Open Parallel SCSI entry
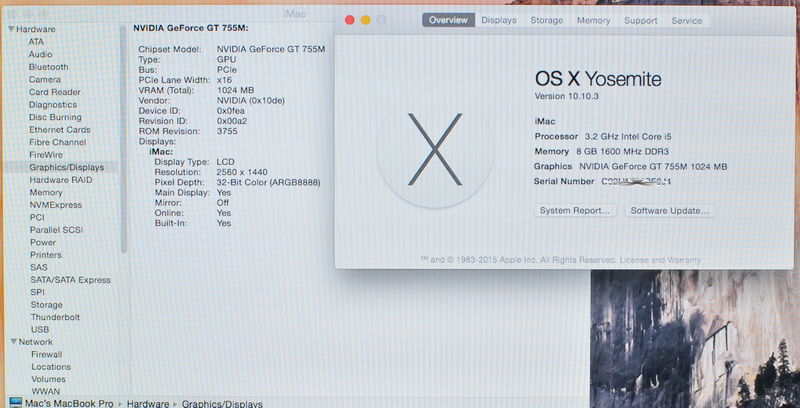The width and height of the screenshot is (800, 408). 56,230
